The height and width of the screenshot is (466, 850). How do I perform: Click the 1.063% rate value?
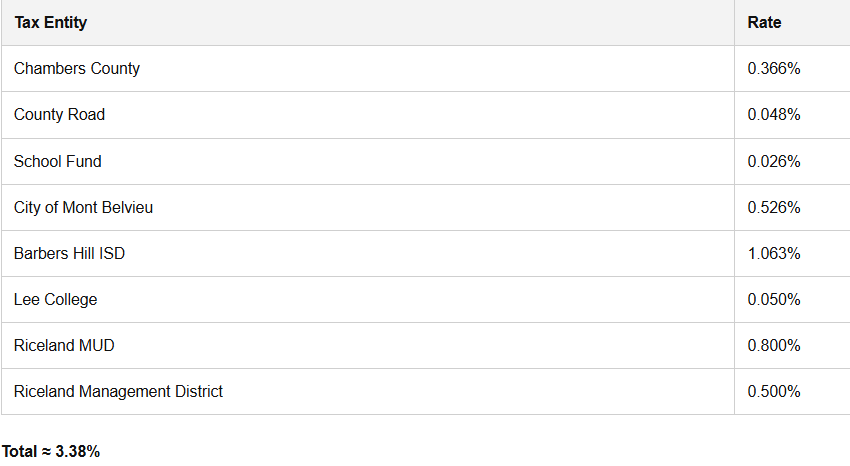[774, 253]
